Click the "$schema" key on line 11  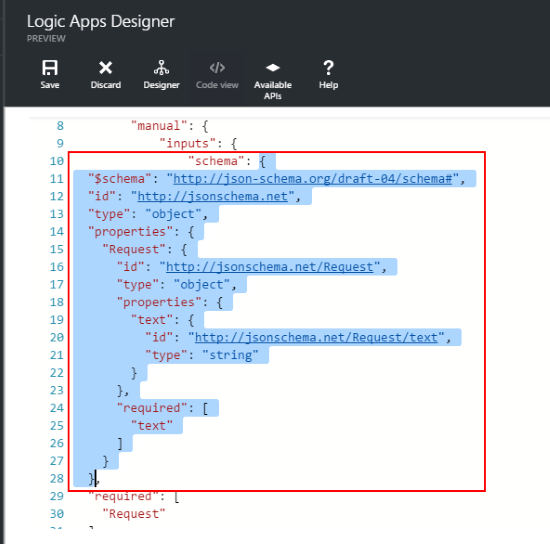coord(120,179)
